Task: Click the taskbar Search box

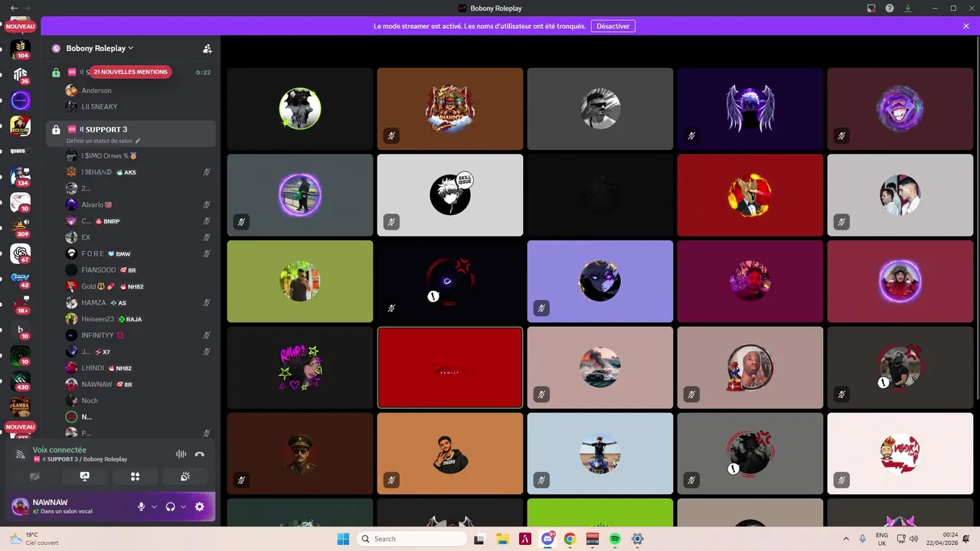Action: 413,539
